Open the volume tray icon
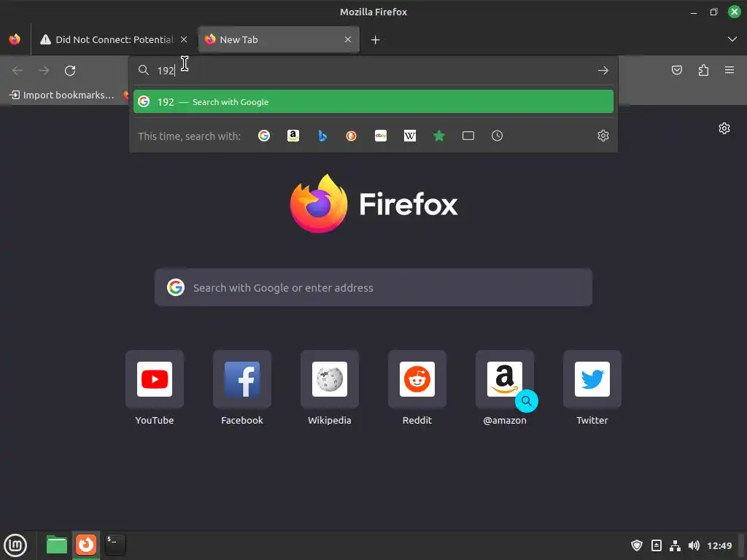The width and height of the screenshot is (747, 560). pos(694,545)
